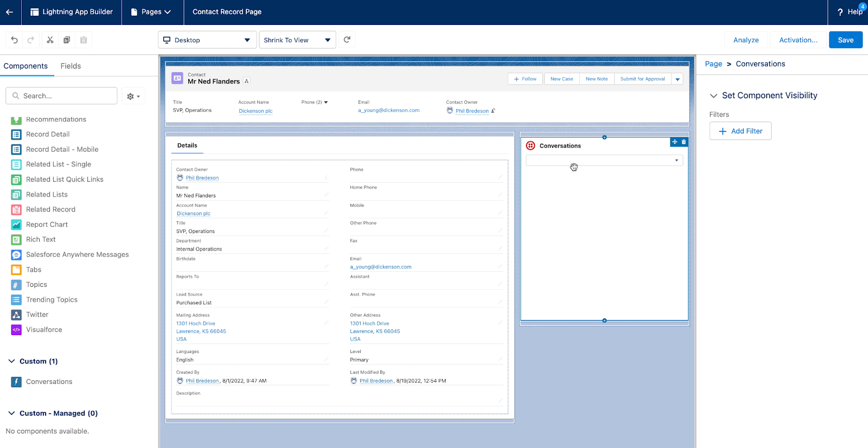The image size is (868, 448).
Task: Go back using the left arrow
Action: tap(10, 12)
